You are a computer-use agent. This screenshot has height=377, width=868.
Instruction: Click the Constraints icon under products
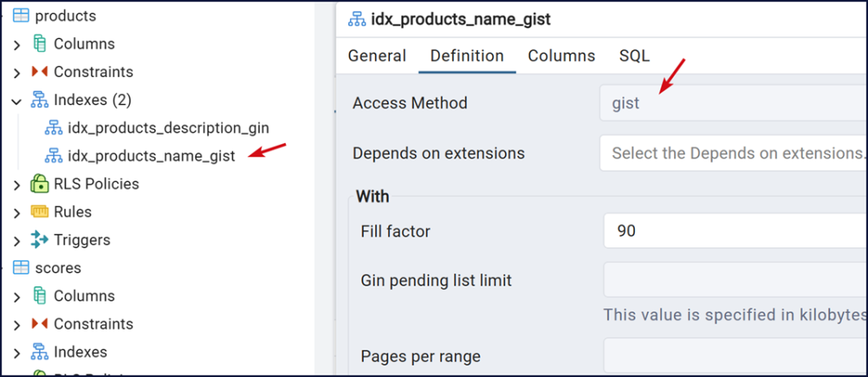40,72
